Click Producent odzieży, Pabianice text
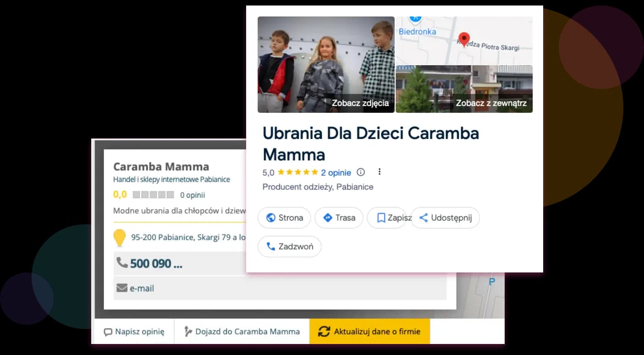 pyautogui.click(x=318, y=187)
